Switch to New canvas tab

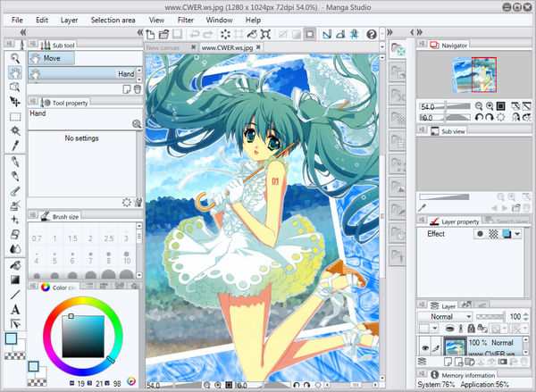coord(172,47)
